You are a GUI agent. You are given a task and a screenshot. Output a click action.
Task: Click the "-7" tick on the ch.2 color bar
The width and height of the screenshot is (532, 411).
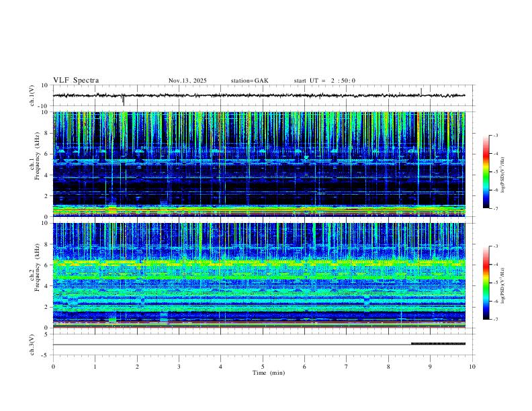pos(495,320)
